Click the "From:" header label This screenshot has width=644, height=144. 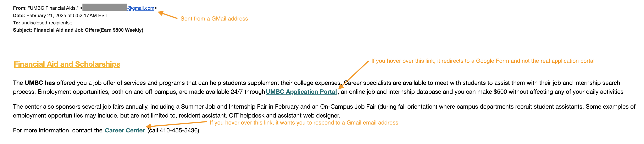click(20, 8)
